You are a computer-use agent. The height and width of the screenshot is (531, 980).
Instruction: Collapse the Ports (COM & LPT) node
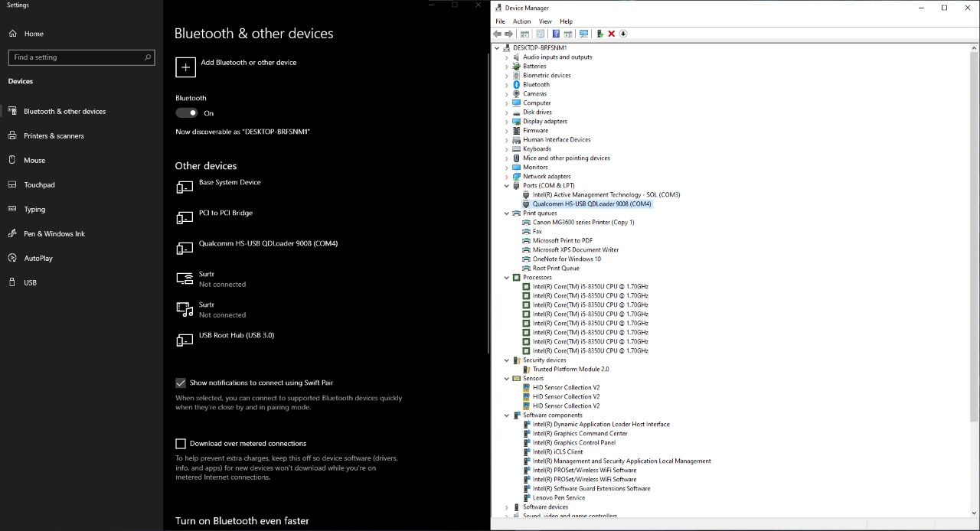507,186
